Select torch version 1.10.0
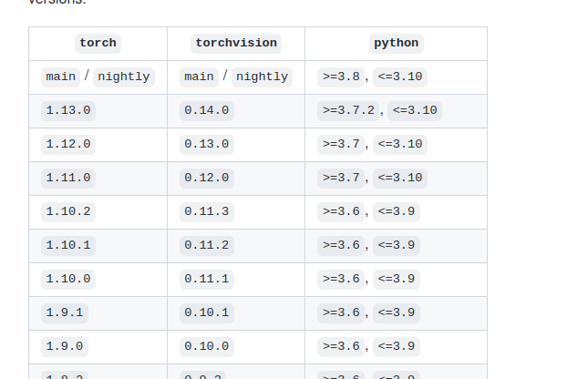This screenshot has width=588, height=379. pyautogui.click(x=68, y=279)
